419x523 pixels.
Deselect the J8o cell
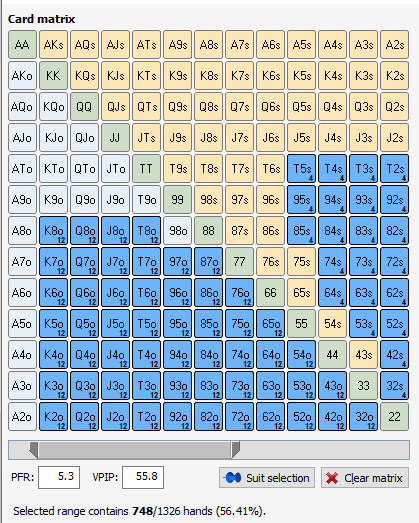click(x=115, y=231)
